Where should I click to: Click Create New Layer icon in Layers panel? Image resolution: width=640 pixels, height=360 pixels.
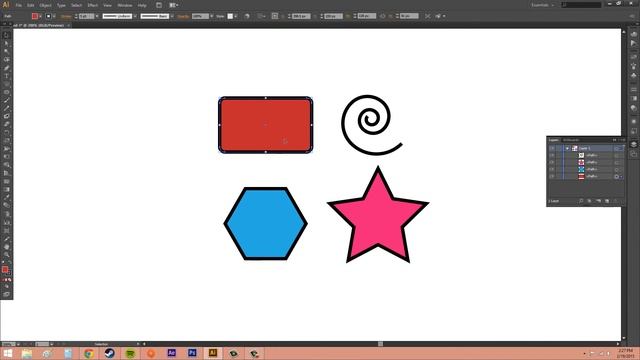point(607,201)
